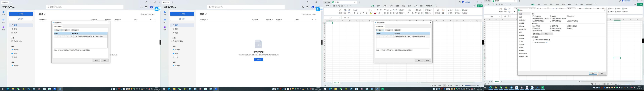Select 常规与保存 in the Options sidebar
Viewport: 644px width, 91px height.
coord(522,20)
